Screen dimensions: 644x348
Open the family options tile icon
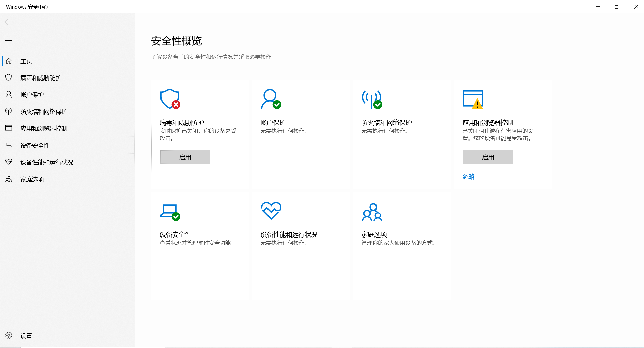tap(372, 212)
